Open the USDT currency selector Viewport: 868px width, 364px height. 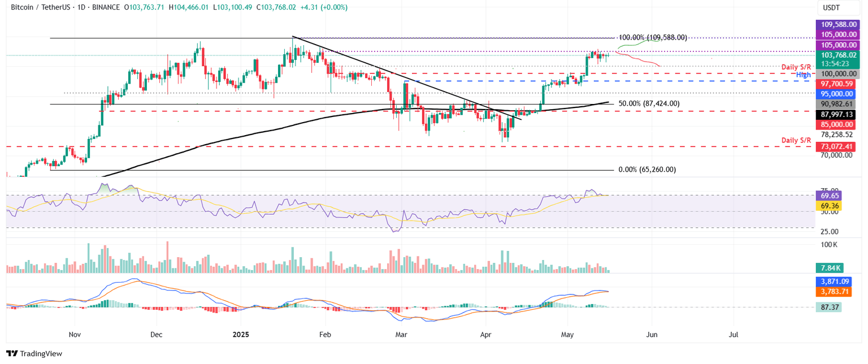pos(831,8)
